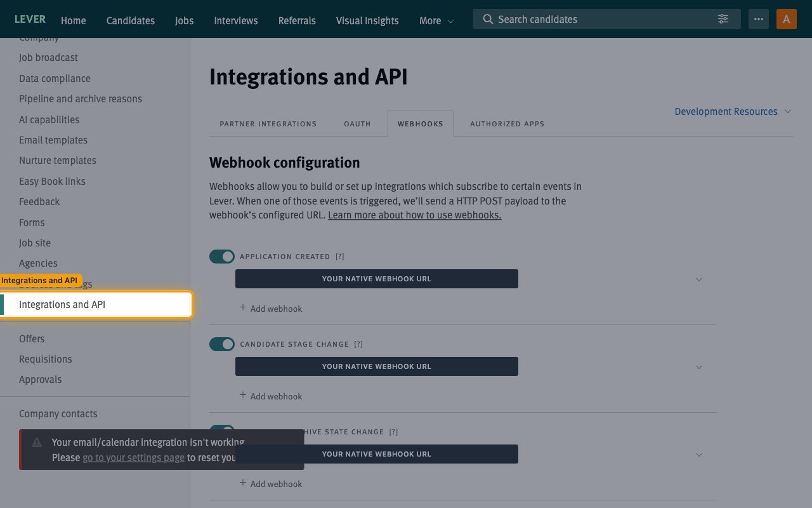Viewport: 812px width, 508px height.
Task: Click the LEVER logo
Action: pos(30,19)
